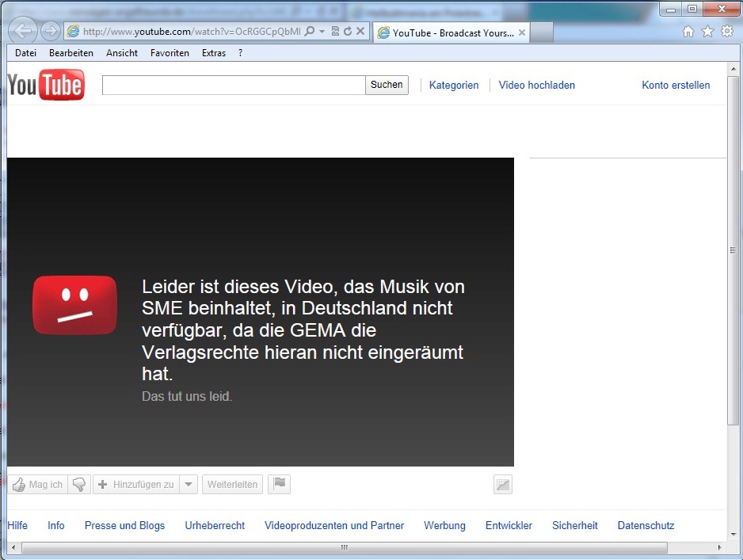Image resolution: width=743 pixels, height=560 pixels.
Task: Open the Bearbeiten menu
Action: coord(71,53)
